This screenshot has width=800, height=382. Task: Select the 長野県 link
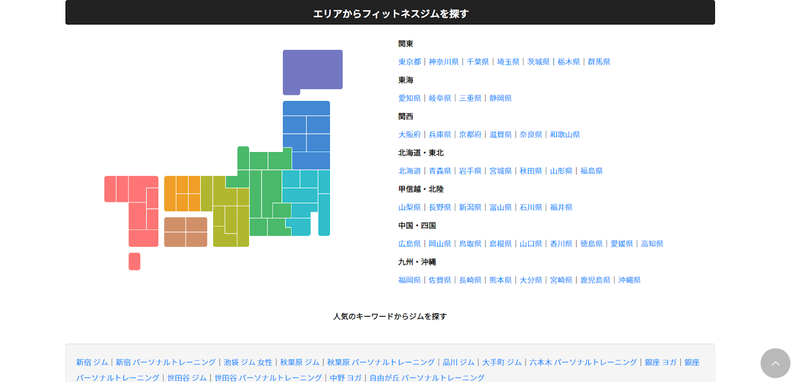tap(440, 208)
